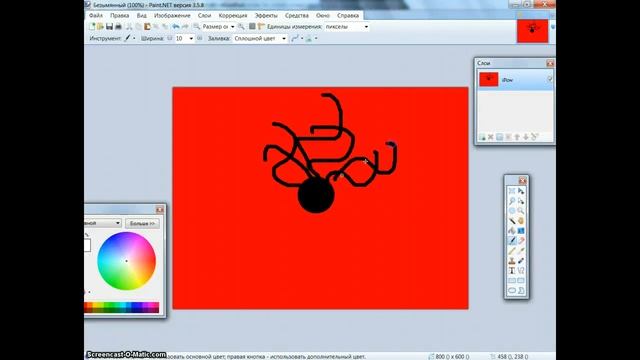Click the Print toolbar icon
The image size is (640, 360).
[x=118, y=27]
